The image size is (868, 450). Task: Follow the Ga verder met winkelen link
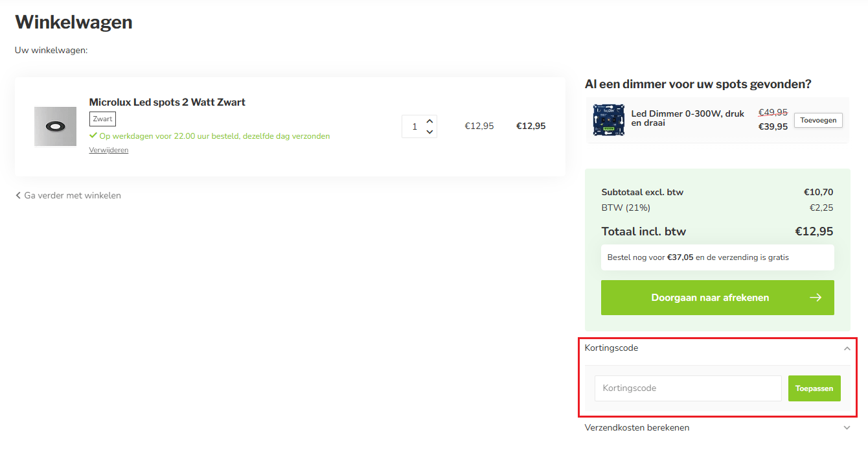point(73,196)
